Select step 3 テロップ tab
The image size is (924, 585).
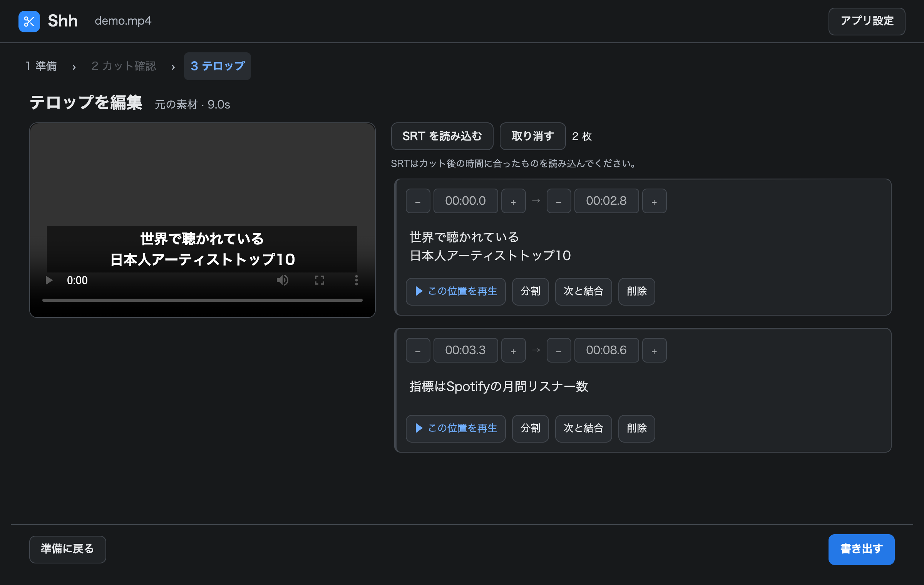click(218, 66)
